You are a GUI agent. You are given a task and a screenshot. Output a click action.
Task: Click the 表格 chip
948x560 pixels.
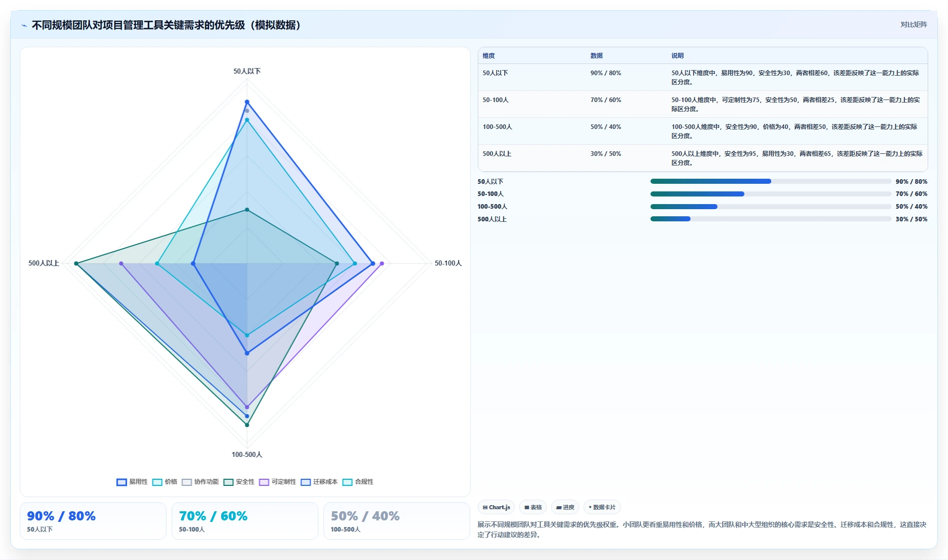[x=533, y=507]
